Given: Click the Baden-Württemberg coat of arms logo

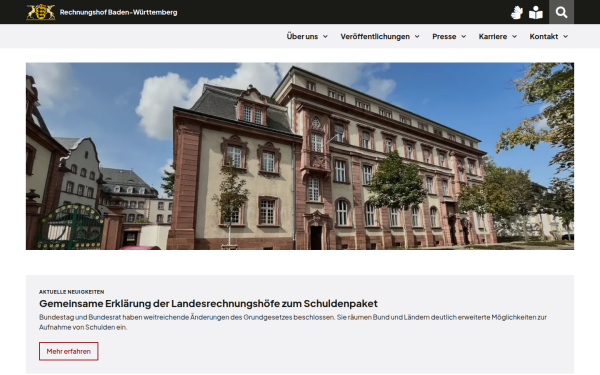Looking at the screenshot, I should (x=41, y=12).
